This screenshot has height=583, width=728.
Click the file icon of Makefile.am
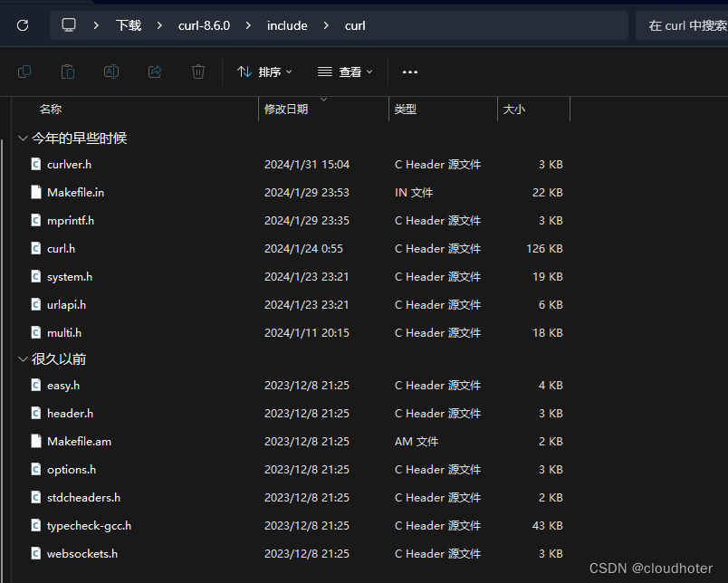[x=36, y=442]
